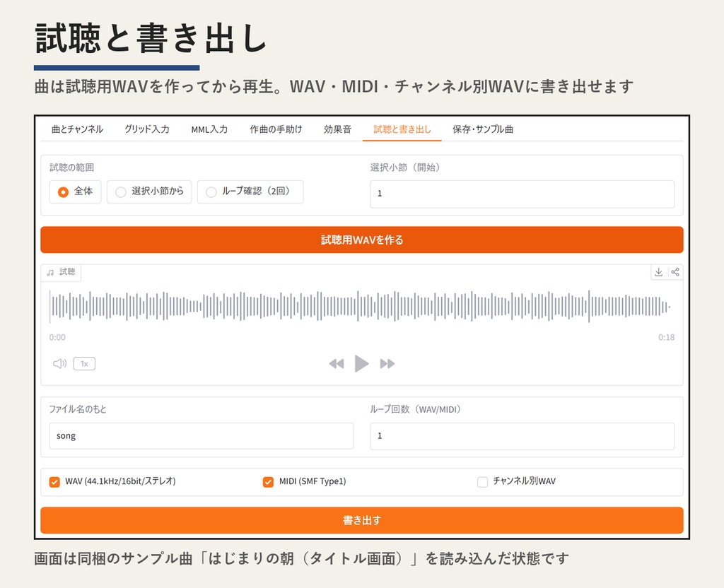The width and height of the screenshot is (724, 588).
Task: Click the ファイル名のもと field containing song
Action: (x=202, y=436)
